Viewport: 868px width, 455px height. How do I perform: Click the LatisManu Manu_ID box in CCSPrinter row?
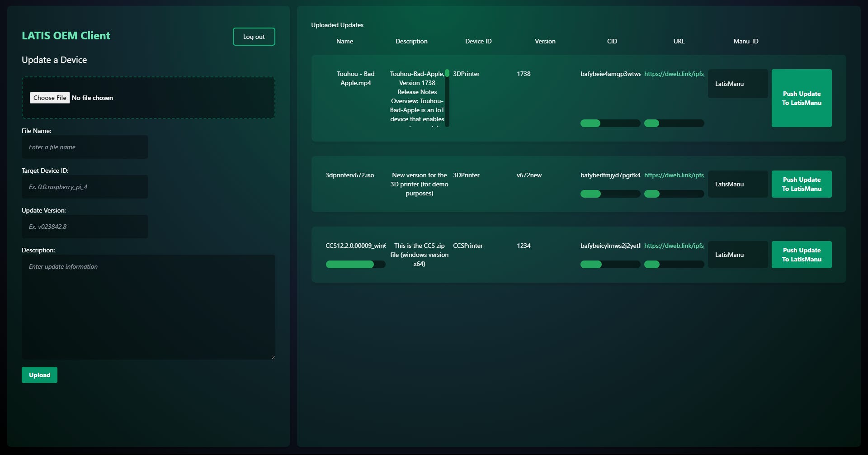(737, 255)
